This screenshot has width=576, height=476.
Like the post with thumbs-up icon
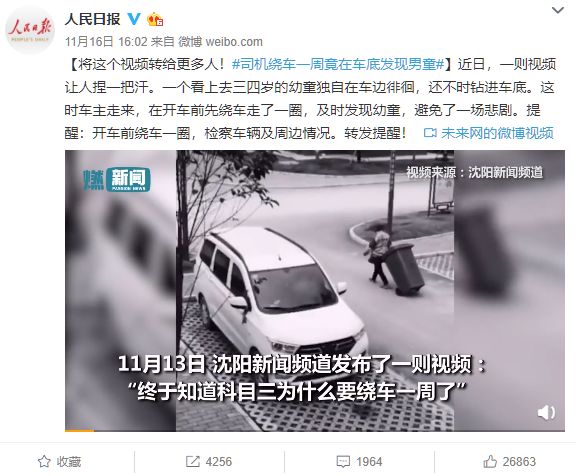(x=490, y=461)
